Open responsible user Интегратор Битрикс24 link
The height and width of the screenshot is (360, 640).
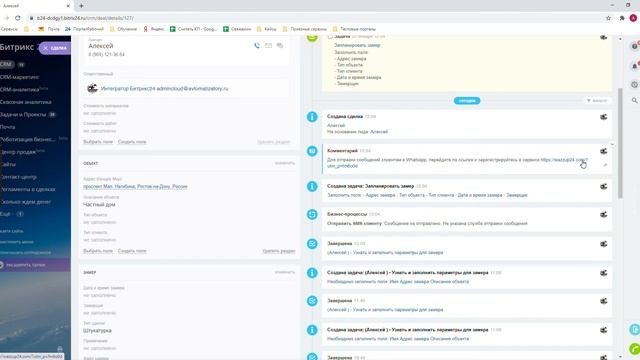(164, 89)
